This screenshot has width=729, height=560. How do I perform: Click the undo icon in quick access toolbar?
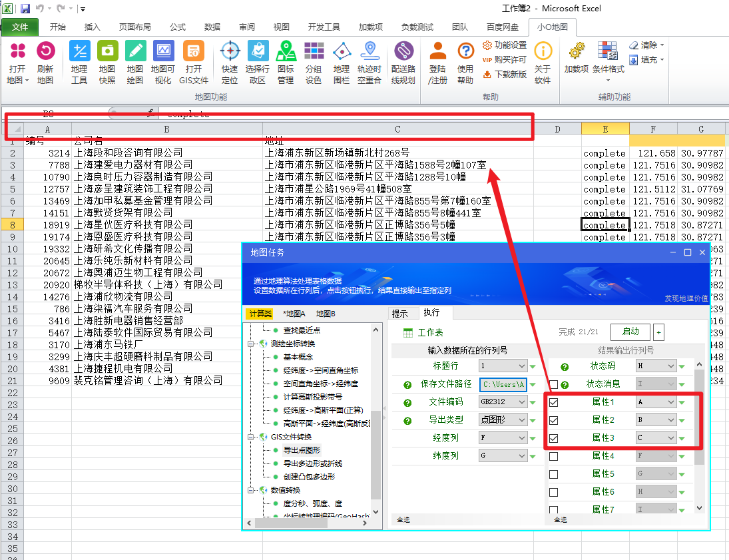[39, 9]
